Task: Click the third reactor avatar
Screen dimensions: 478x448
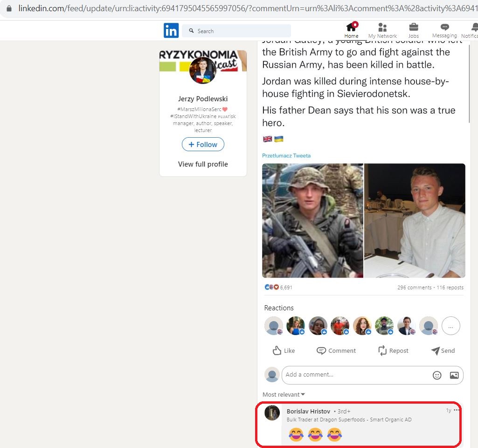Action: [318, 326]
